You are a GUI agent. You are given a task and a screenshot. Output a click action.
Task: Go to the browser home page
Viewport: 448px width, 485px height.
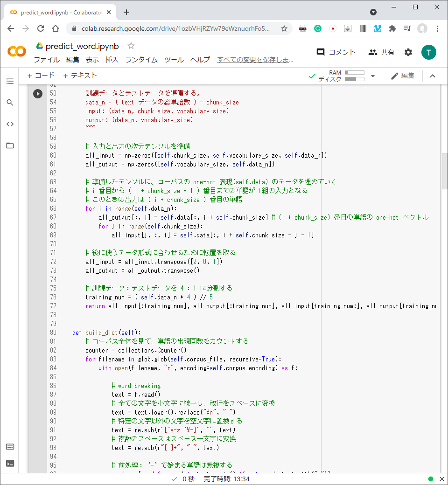tap(56, 29)
